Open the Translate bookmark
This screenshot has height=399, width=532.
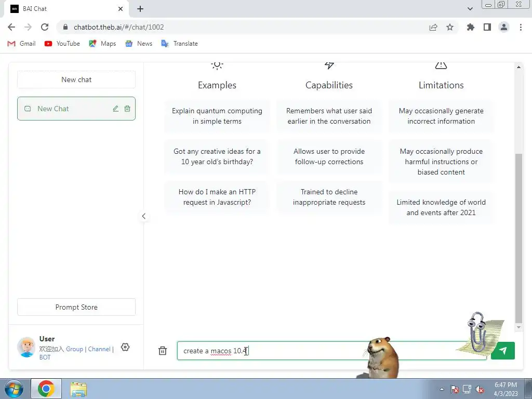[179, 44]
